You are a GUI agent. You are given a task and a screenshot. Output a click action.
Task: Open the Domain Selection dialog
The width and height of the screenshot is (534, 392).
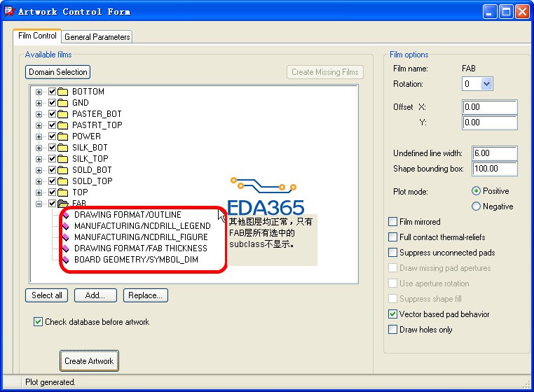pos(58,72)
